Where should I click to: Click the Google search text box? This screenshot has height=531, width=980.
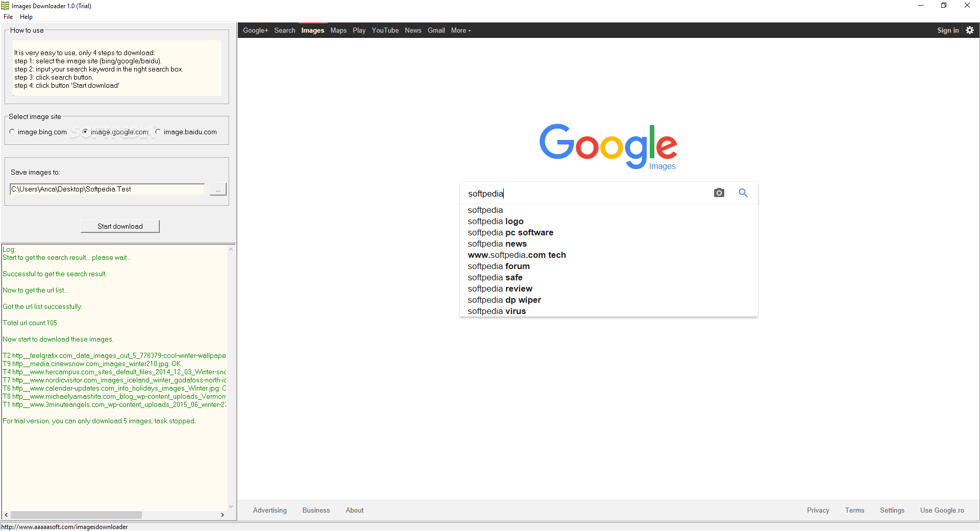coord(587,194)
